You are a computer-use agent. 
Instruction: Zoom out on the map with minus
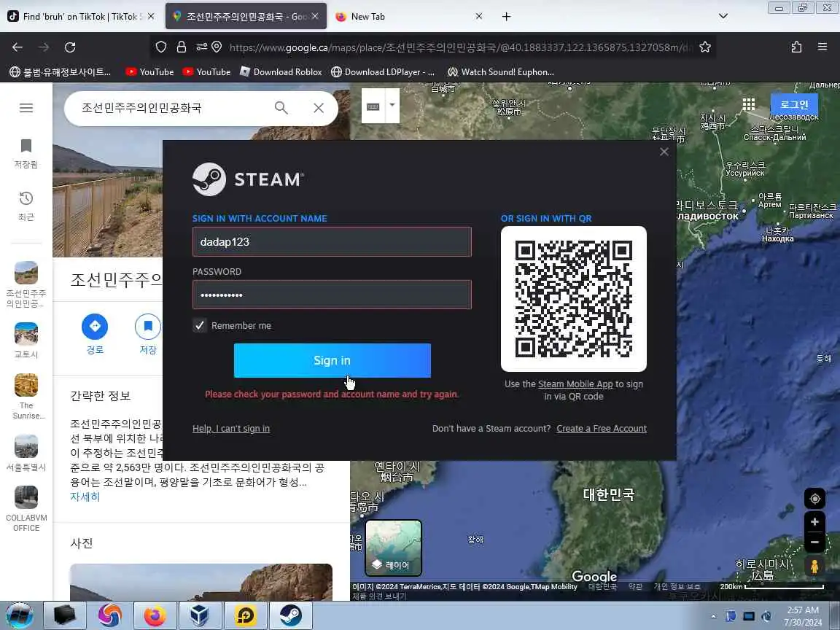(814, 542)
